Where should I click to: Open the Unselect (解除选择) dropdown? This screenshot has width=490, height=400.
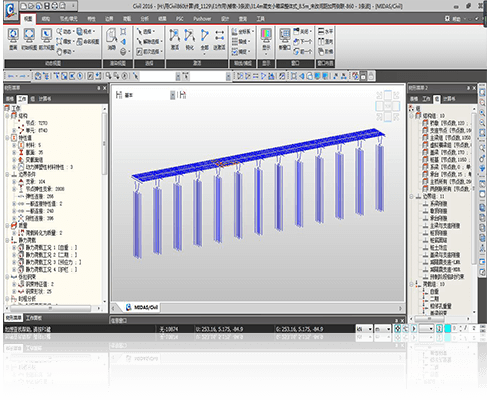149,42
